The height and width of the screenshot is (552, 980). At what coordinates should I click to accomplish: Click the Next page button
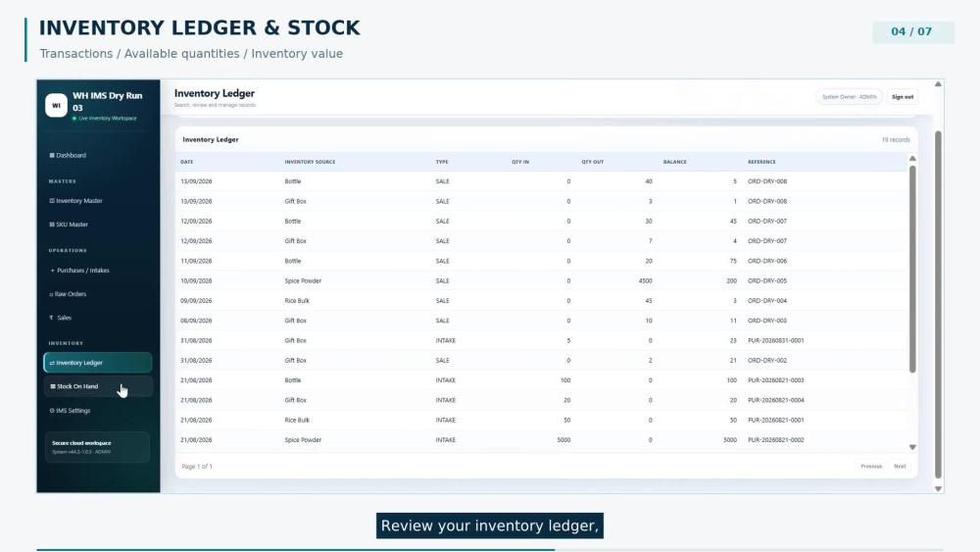point(900,467)
